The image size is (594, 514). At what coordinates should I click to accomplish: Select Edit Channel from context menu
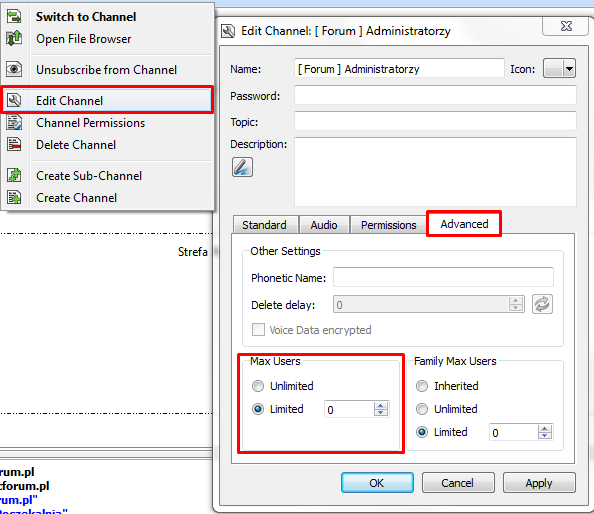pos(108,100)
